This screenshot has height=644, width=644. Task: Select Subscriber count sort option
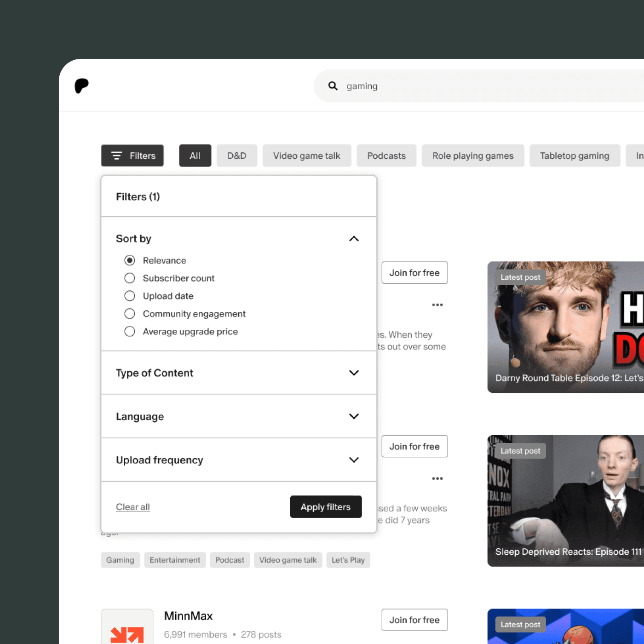click(x=130, y=278)
